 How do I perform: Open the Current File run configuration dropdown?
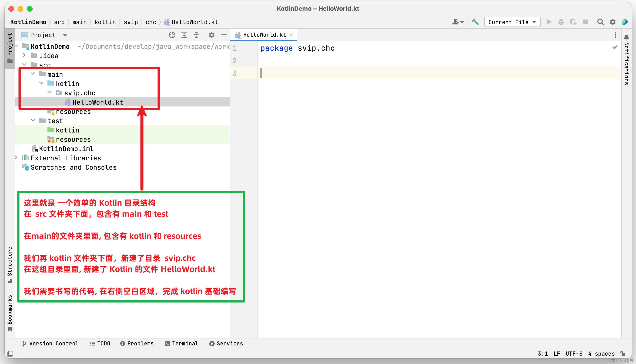(x=512, y=22)
